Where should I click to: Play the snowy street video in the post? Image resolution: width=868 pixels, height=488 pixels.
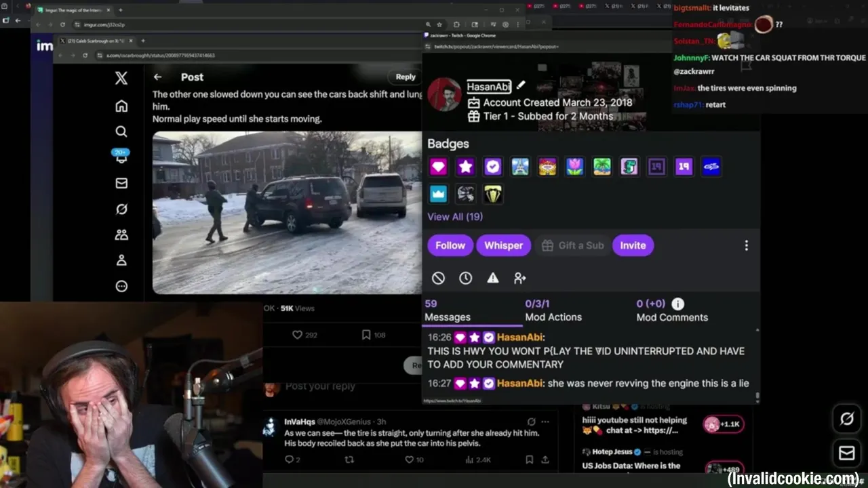(x=287, y=213)
